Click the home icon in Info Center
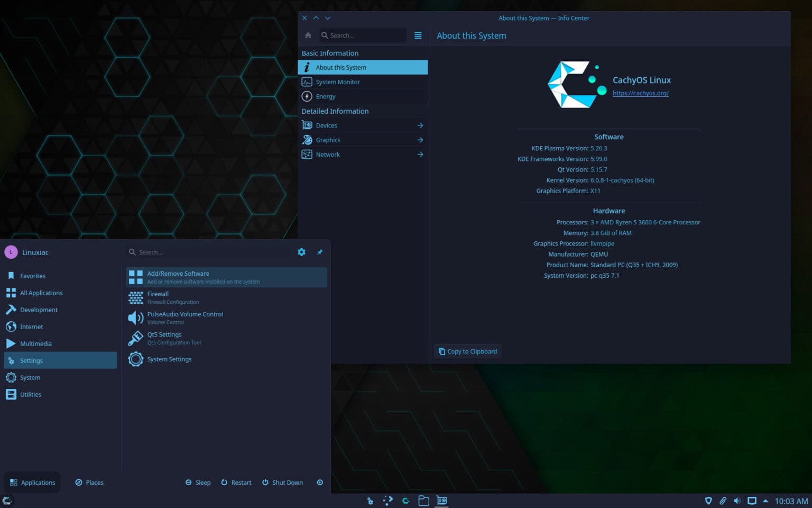 tap(308, 35)
